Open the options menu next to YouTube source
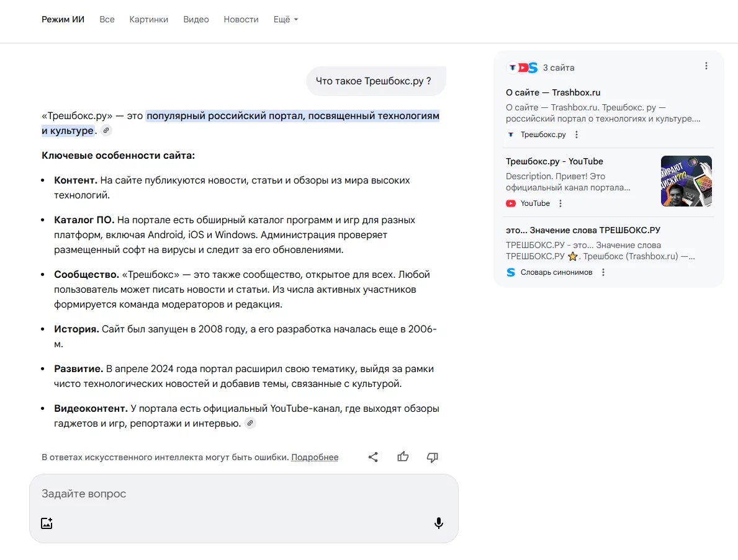Viewport: 738px width, 560px height. pyautogui.click(x=560, y=203)
